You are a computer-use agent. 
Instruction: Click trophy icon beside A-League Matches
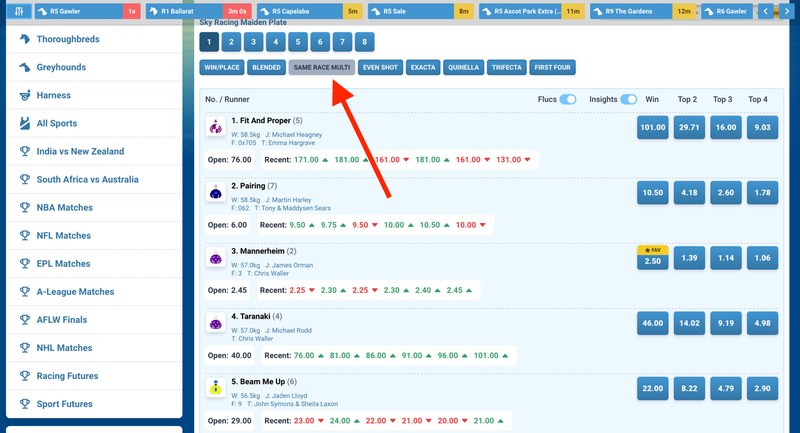(24, 291)
